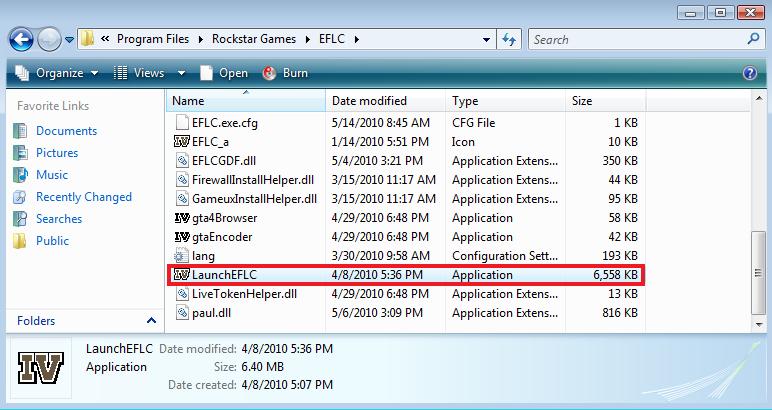Click the file list scrollbar thumb
Viewport: 772px width, 410px height.
pos(759,272)
